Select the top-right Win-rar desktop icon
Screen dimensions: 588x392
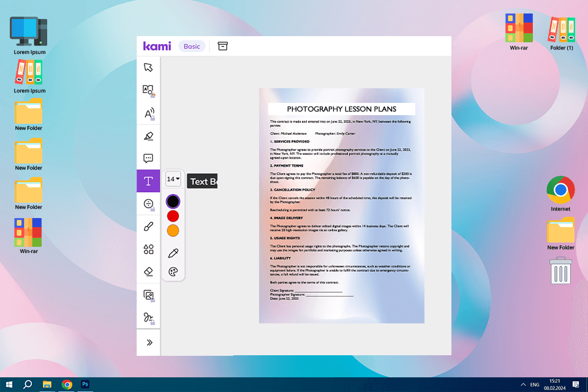pos(519,32)
